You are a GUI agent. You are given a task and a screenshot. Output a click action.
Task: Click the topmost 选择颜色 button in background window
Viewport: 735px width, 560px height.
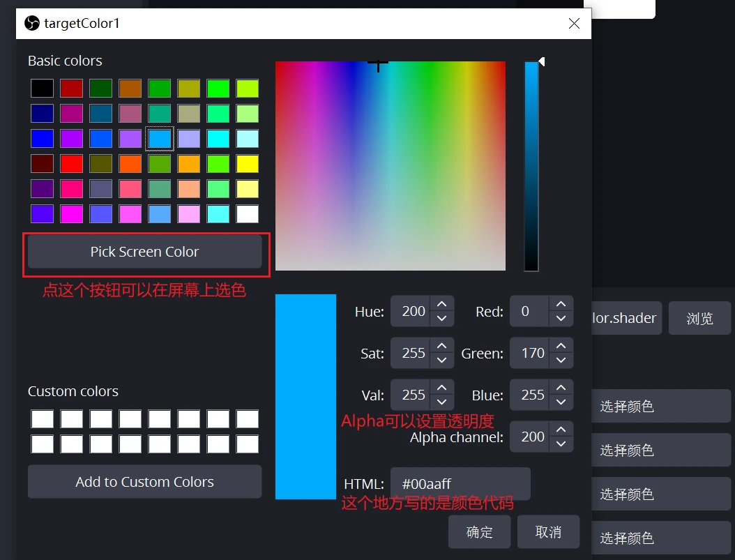[x=661, y=406]
